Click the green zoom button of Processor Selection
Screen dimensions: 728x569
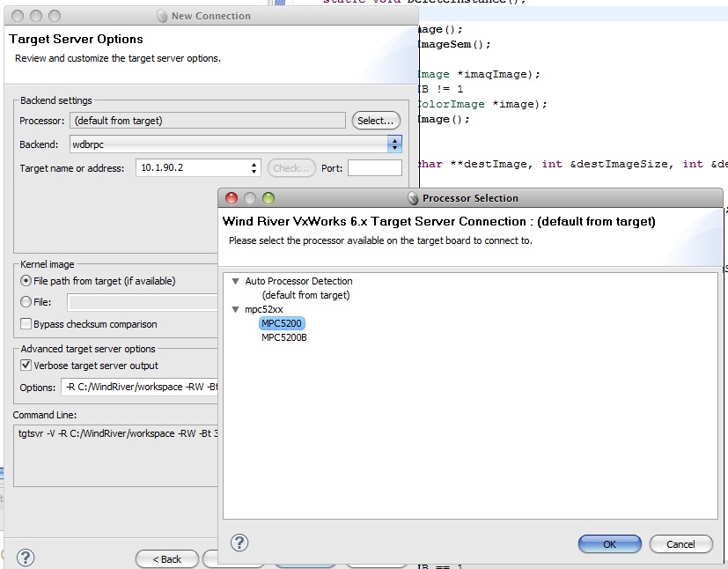click(x=268, y=198)
